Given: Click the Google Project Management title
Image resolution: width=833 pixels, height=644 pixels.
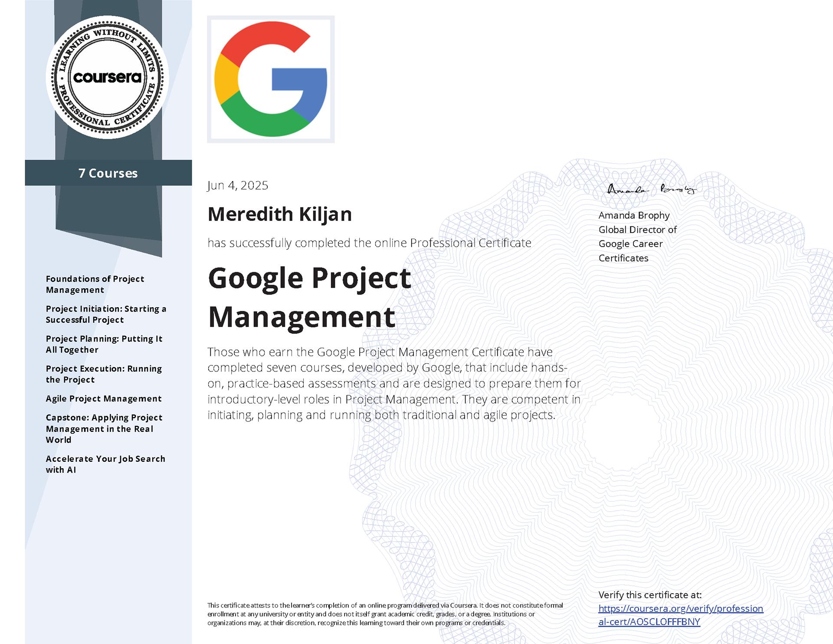Looking at the screenshot, I should pyautogui.click(x=309, y=297).
